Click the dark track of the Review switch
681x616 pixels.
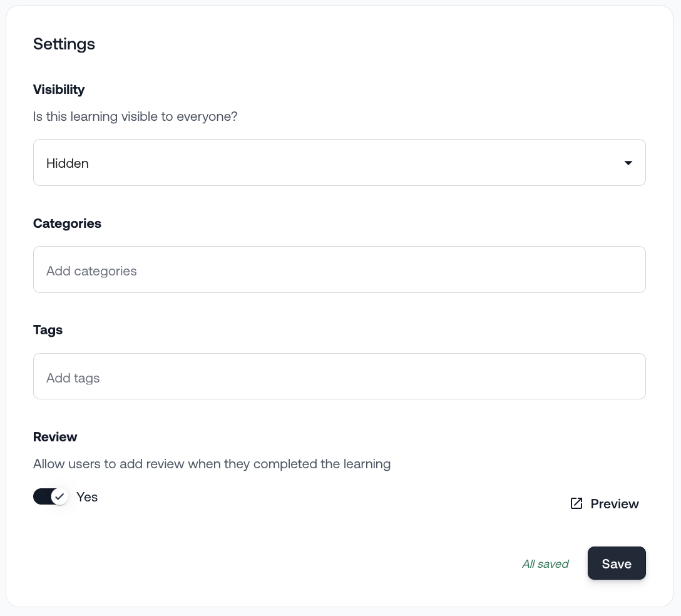click(41, 497)
